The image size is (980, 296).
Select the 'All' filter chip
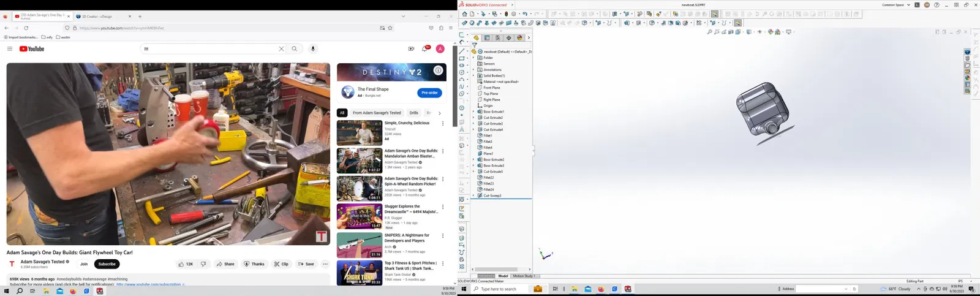click(x=342, y=113)
